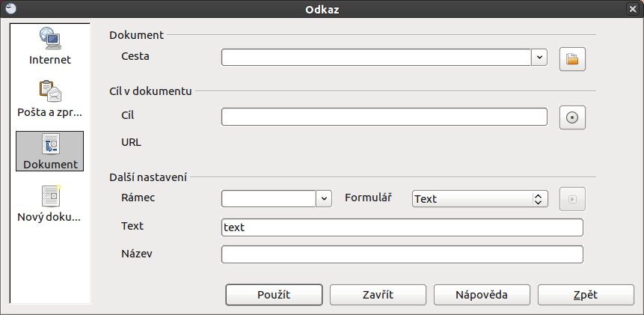Click the Zpět button
The height and width of the screenshot is (315, 644).
tap(586, 295)
